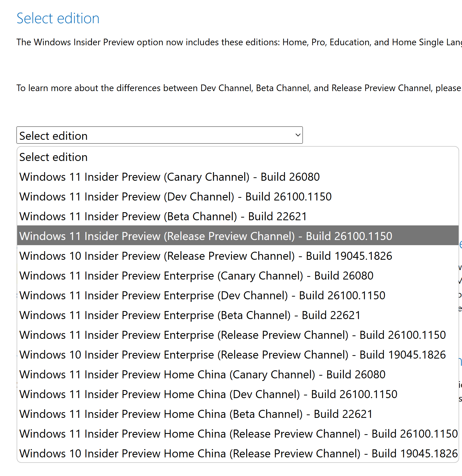The width and height of the screenshot is (462, 476).
Task: Pick Windows 11 Dev Channel Build 26100.1150
Action: pyautogui.click(x=238, y=197)
